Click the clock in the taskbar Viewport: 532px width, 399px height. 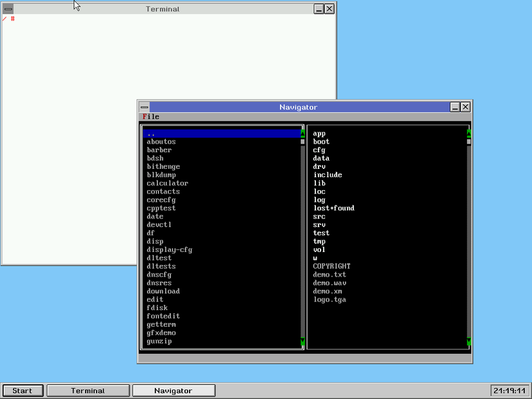[x=508, y=390]
